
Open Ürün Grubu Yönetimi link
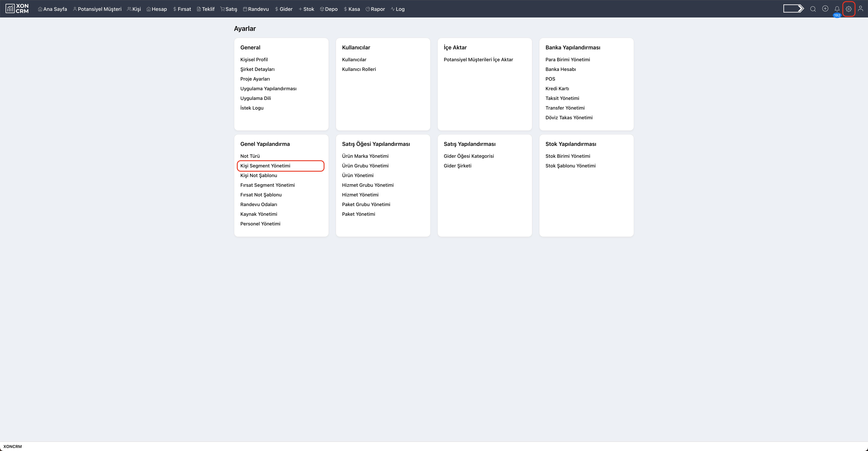365,166
